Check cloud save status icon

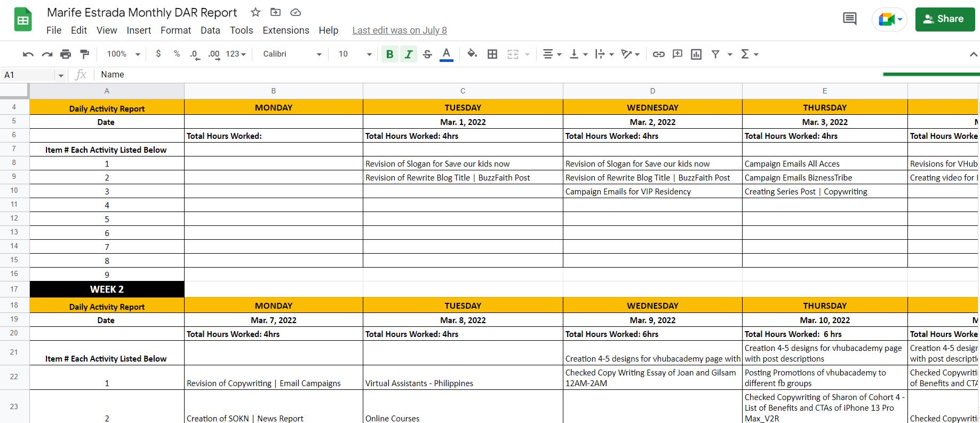pos(296,12)
